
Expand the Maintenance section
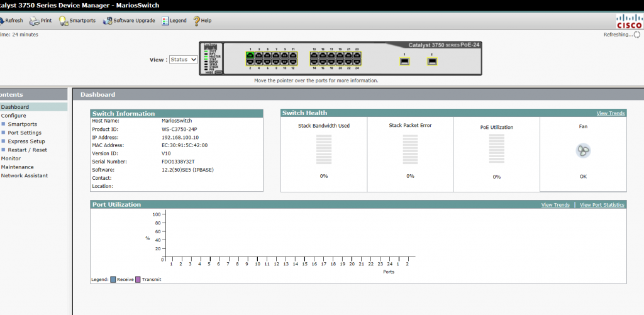click(18, 167)
